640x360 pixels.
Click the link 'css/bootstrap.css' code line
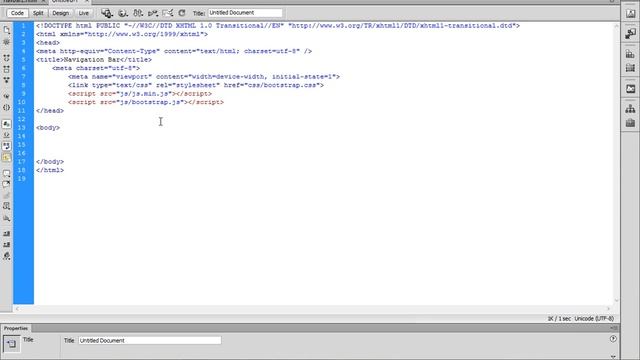[196, 85]
